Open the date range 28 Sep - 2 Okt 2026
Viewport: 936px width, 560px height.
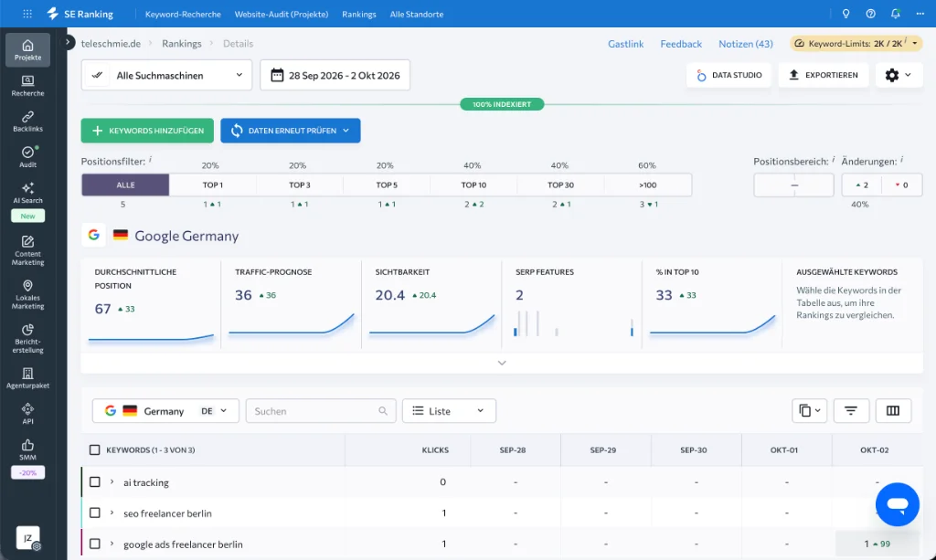(x=335, y=75)
